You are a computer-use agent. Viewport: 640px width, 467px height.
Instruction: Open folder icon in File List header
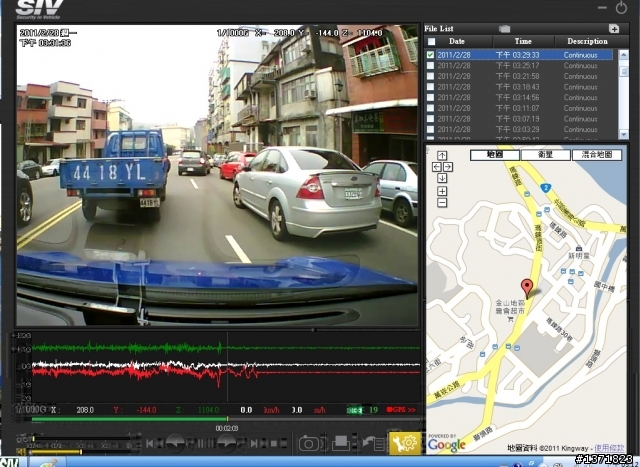[x=504, y=29]
